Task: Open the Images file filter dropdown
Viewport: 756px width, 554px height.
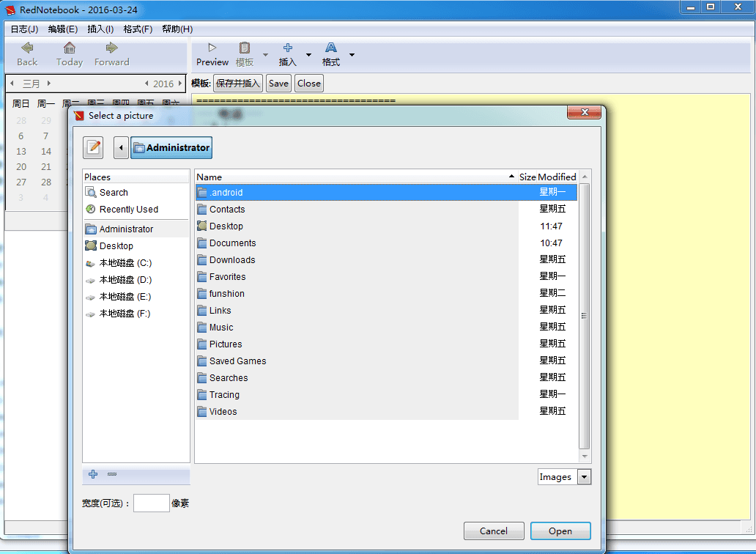Action: [565, 477]
